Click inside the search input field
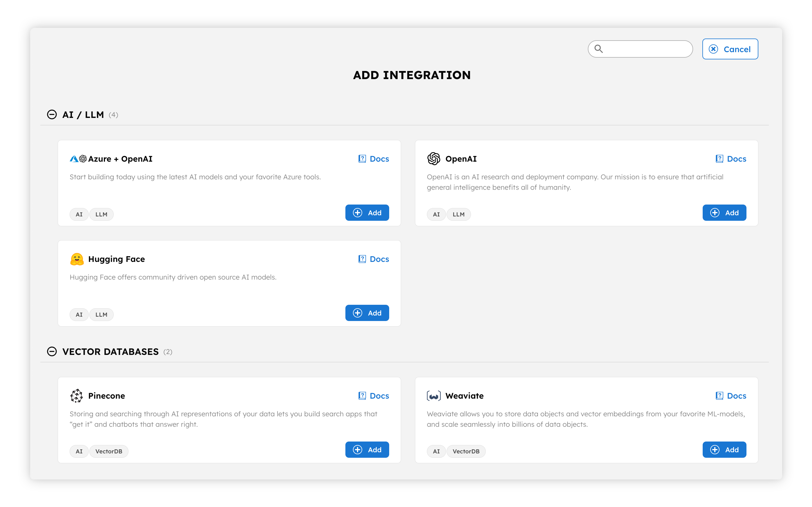This screenshot has width=812, height=507. tap(639, 49)
